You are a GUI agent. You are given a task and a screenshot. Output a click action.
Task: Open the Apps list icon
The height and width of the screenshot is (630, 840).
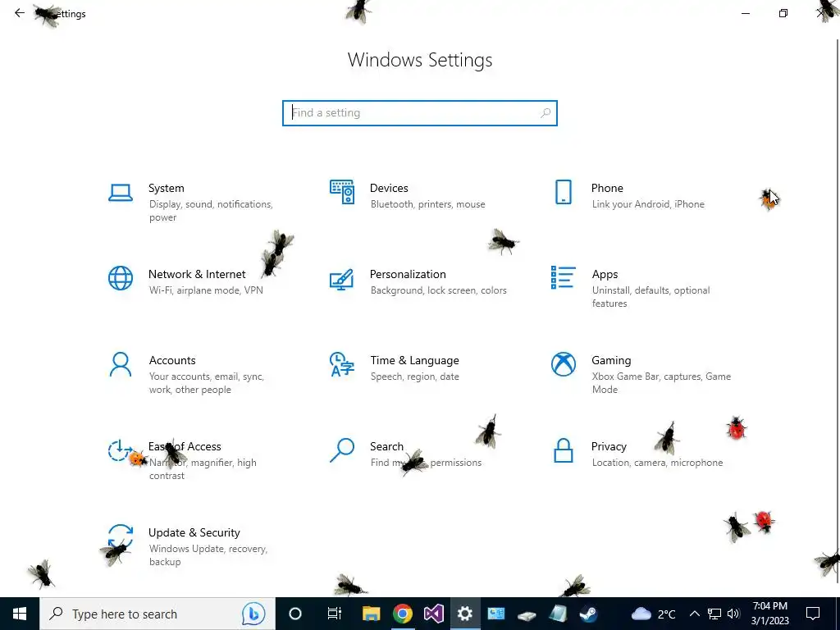(563, 277)
